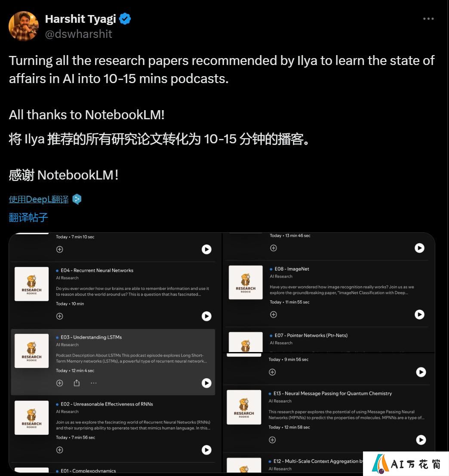Play the E04 Recurrent Neural Networks episode
Viewport: 449px width, 476px height.
(x=206, y=316)
